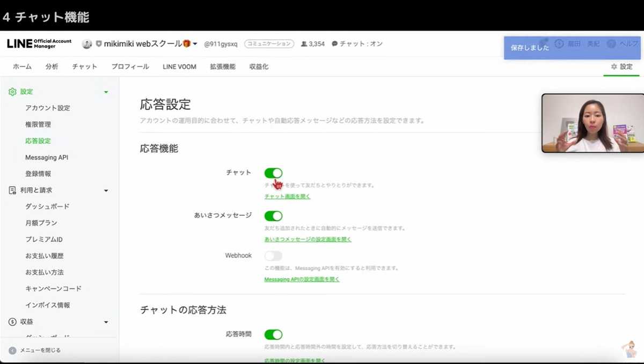Image resolution: width=644 pixels, height=364 pixels.
Task: Select the 設定 tab at top right
Action: (621, 67)
